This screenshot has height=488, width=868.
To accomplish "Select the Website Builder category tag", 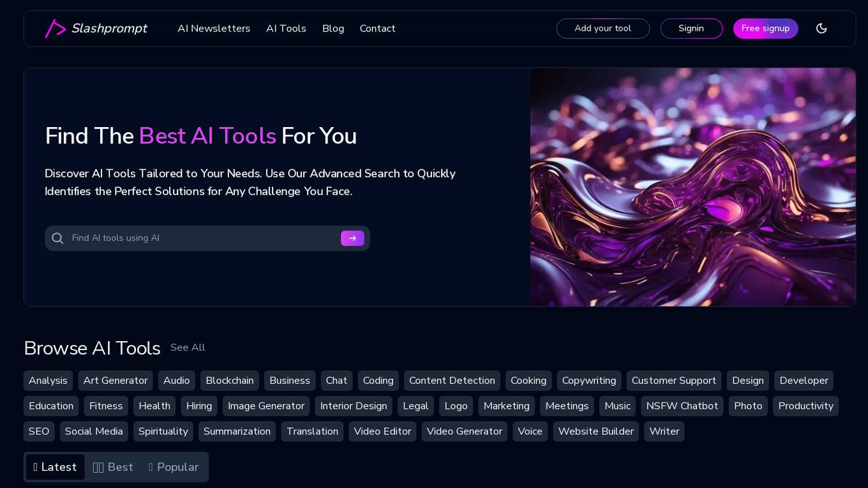I will pos(596,432).
